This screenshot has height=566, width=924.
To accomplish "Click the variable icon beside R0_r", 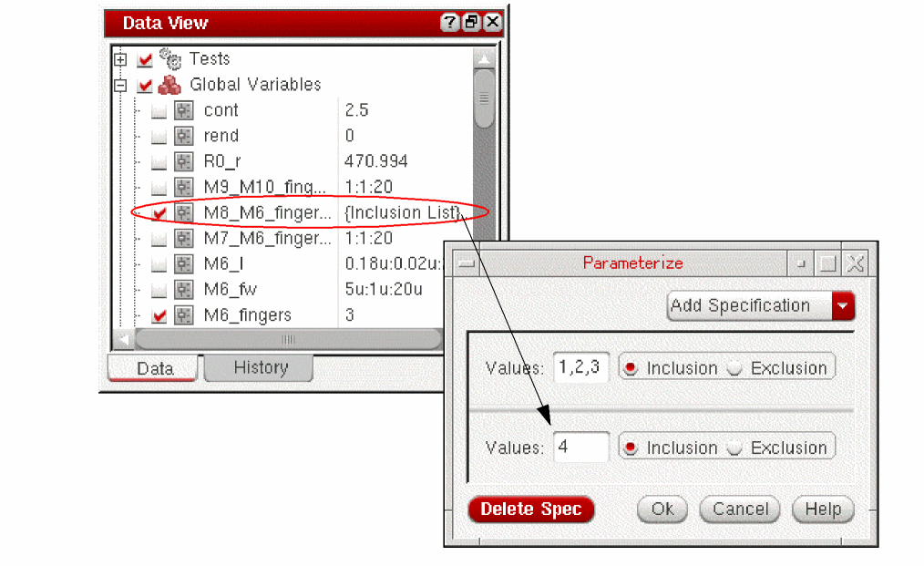I will (184, 161).
